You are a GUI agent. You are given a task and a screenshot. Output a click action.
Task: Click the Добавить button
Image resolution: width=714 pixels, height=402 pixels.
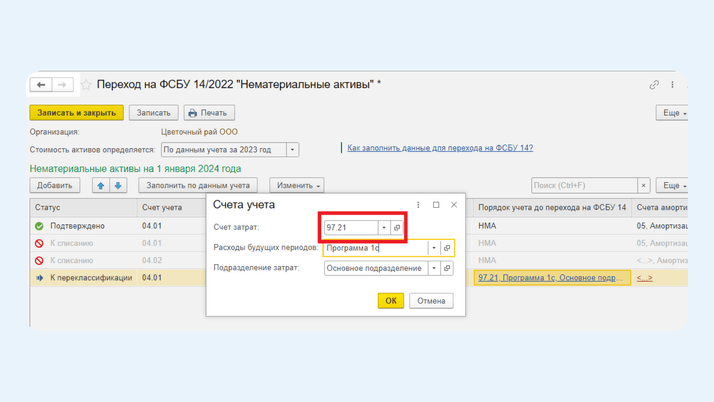coord(55,185)
